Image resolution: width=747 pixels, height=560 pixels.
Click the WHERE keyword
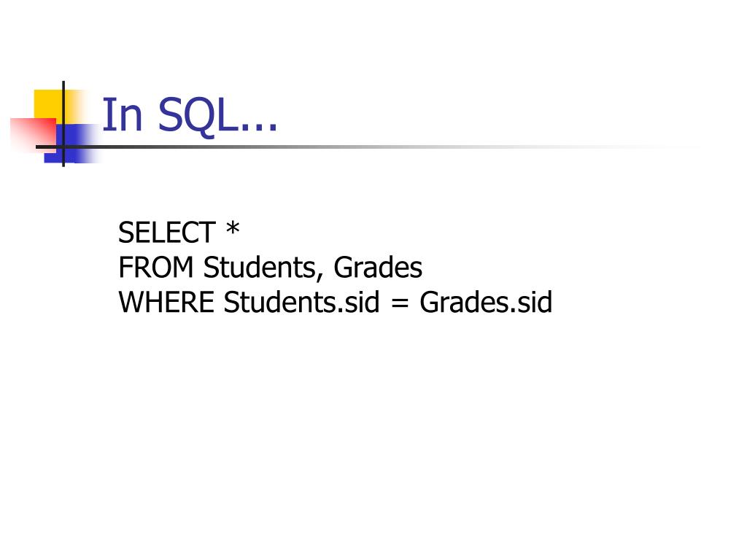pyautogui.click(x=166, y=303)
